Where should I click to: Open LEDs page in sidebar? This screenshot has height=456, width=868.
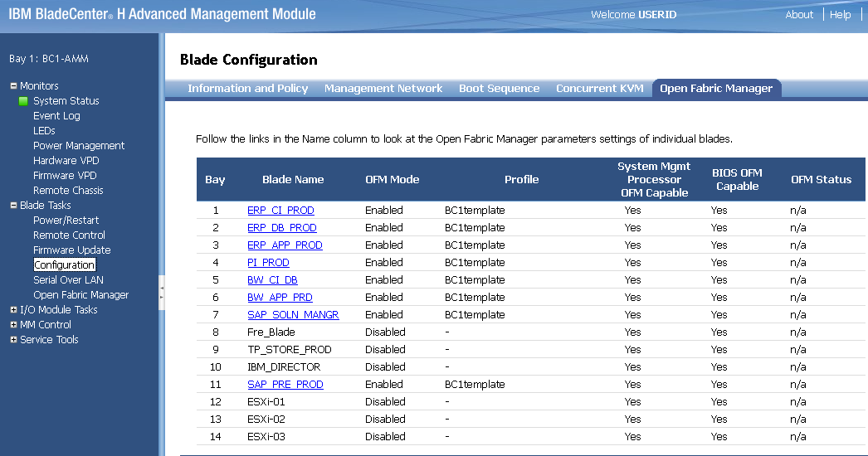tap(44, 131)
